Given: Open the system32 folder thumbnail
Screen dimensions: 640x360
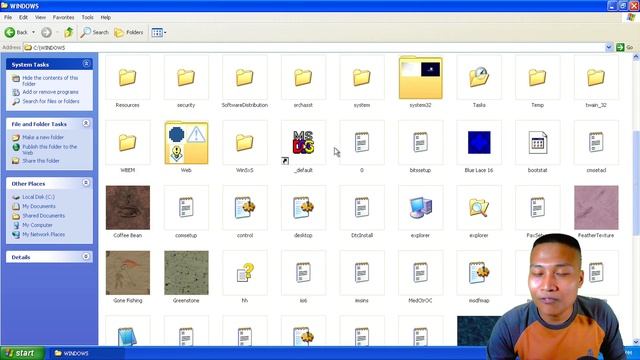Looking at the screenshot, I should tap(420, 78).
